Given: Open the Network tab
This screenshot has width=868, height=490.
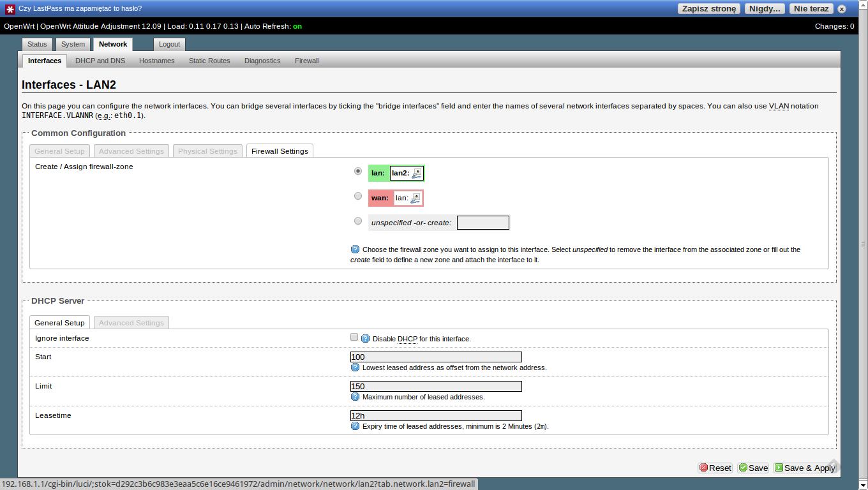Looking at the screenshot, I should coord(113,44).
